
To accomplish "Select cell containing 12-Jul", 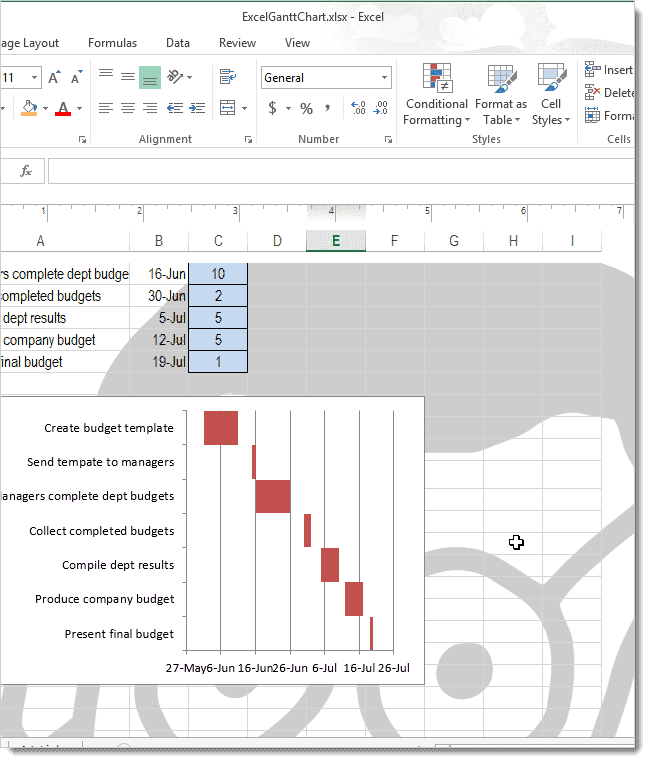I will 159,340.
